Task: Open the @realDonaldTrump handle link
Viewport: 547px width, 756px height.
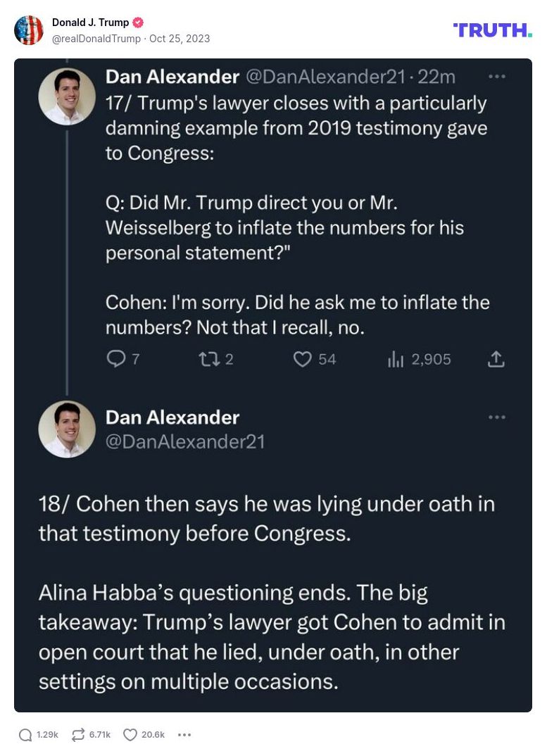Action: (96, 39)
